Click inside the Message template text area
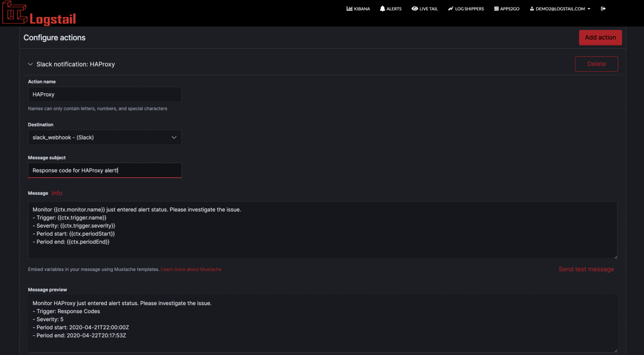 pyautogui.click(x=323, y=230)
